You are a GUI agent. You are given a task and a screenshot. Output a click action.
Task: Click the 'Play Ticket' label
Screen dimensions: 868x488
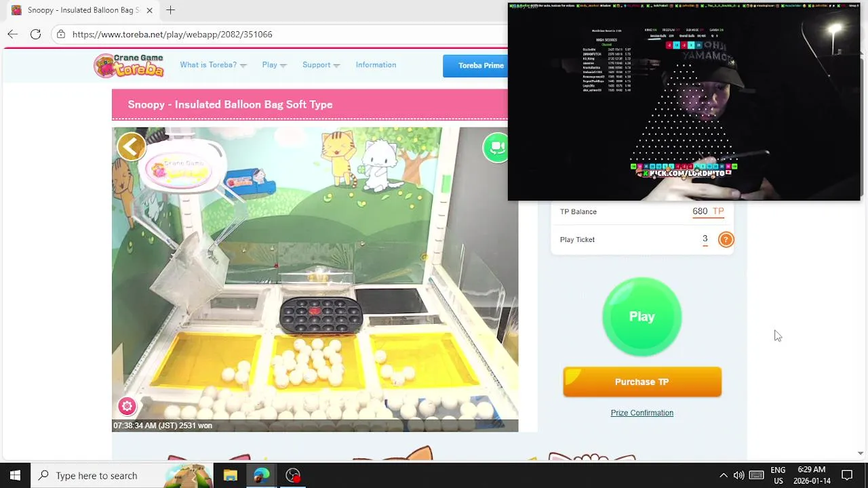577,239
